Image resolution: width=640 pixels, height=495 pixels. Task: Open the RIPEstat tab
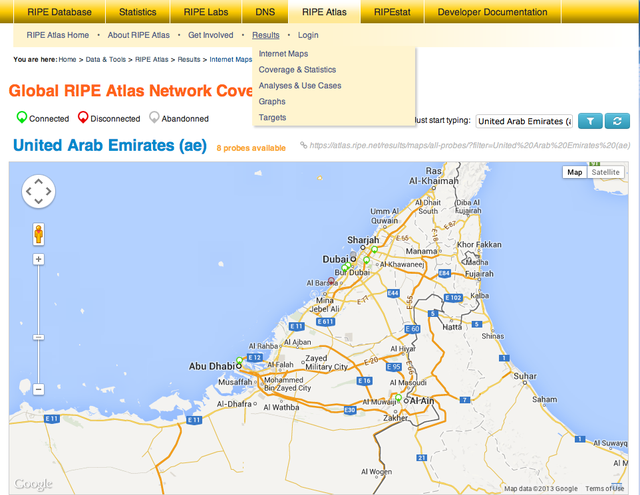click(392, 12)
